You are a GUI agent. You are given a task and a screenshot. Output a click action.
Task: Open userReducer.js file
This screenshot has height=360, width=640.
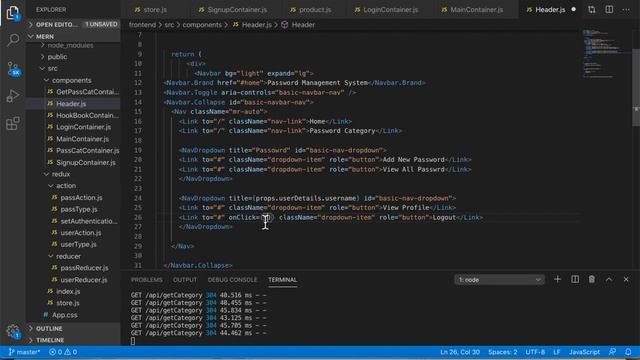[84, 280]
